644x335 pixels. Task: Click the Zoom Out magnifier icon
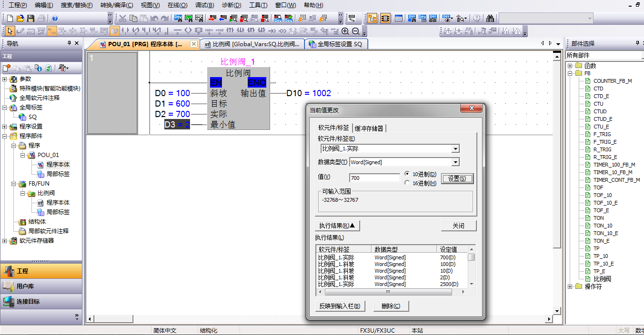pos(355,31)
